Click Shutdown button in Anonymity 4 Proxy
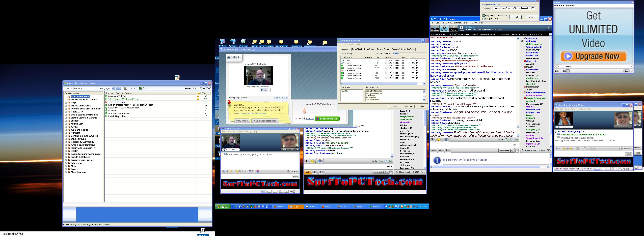 (408, 106)
